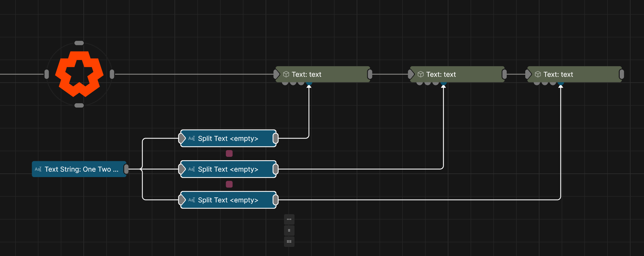This screenshot has height=256, width=644.
Task: Select the Text String: One Two node
Action: click(x=81, y=169)
